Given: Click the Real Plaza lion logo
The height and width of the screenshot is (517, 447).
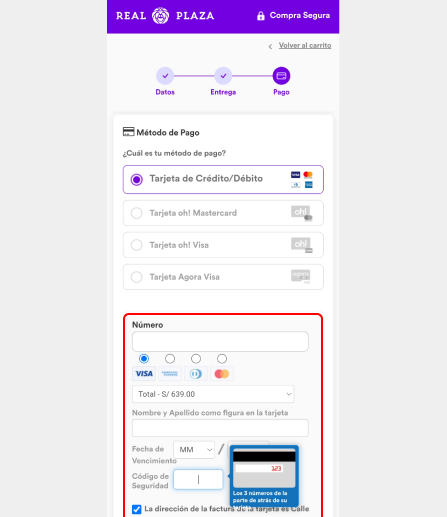Looking at the screenshot, I should pyautogui.click(x=161, y=16).
